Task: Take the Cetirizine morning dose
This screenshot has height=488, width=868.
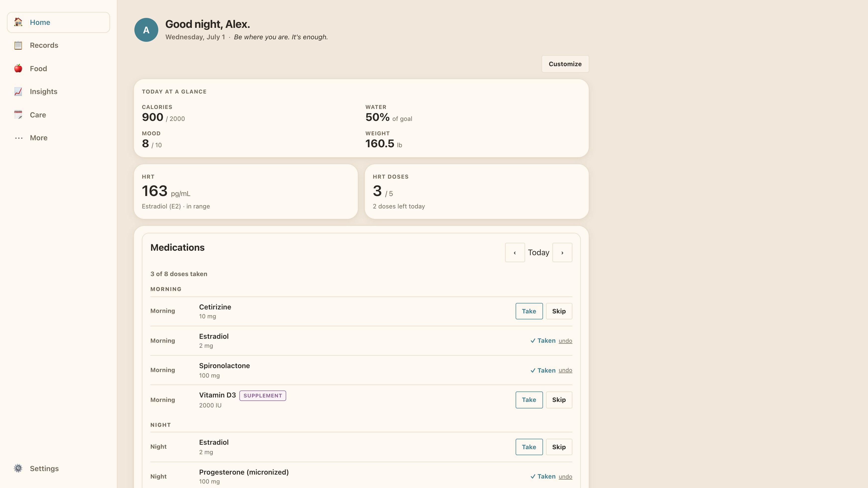Action: (x=529, y=311)
